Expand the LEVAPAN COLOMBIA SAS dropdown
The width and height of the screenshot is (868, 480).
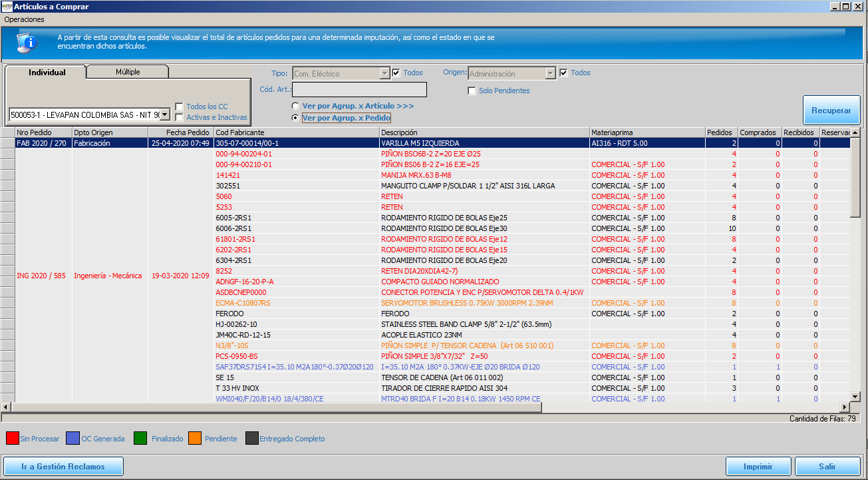tap(165, 115)
